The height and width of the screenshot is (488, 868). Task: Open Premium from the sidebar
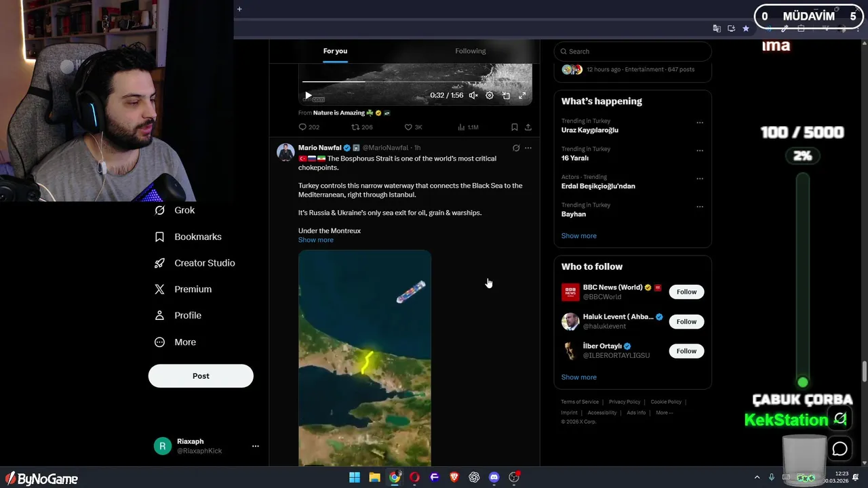pos(184,289)
